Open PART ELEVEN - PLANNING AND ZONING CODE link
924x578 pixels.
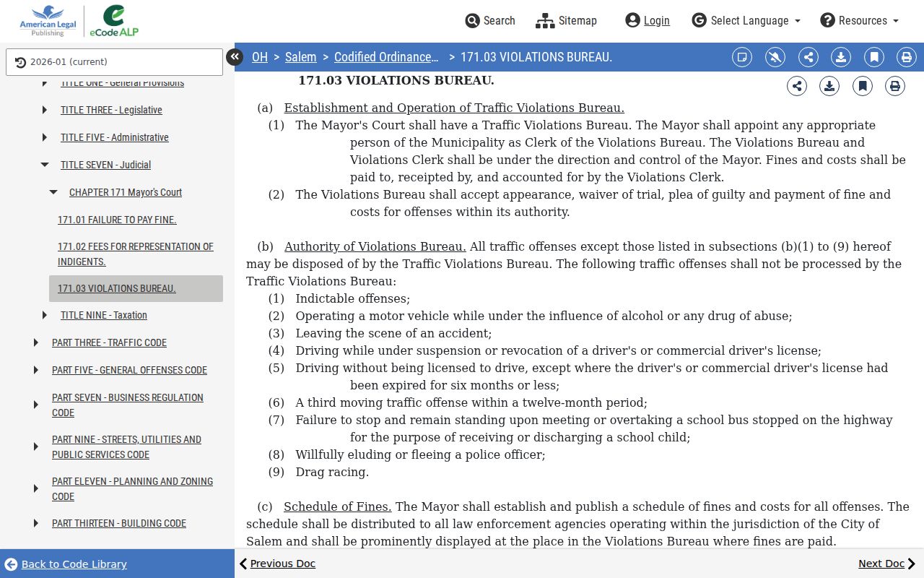coord(132,488)
